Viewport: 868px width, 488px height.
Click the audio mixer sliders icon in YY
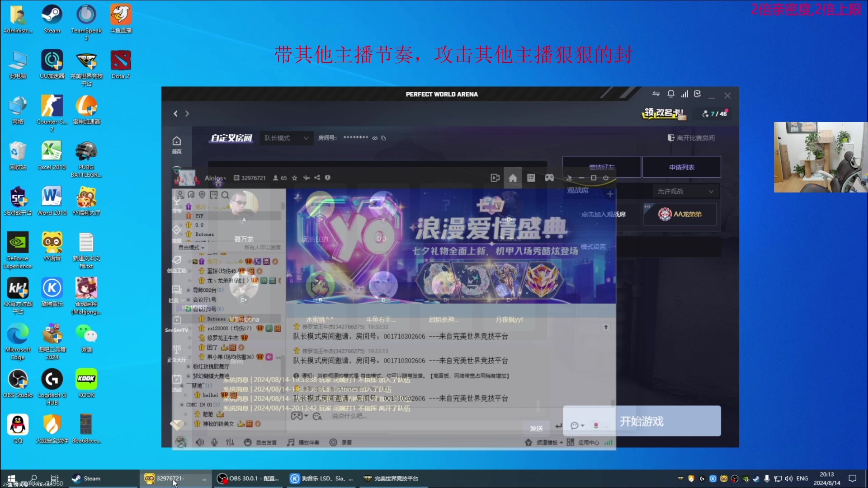[x=230, y=442]
